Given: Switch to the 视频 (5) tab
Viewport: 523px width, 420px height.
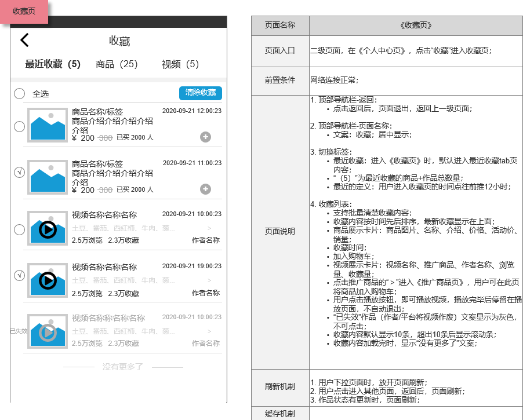Looking at the screenshot, I should coord(180,64).
